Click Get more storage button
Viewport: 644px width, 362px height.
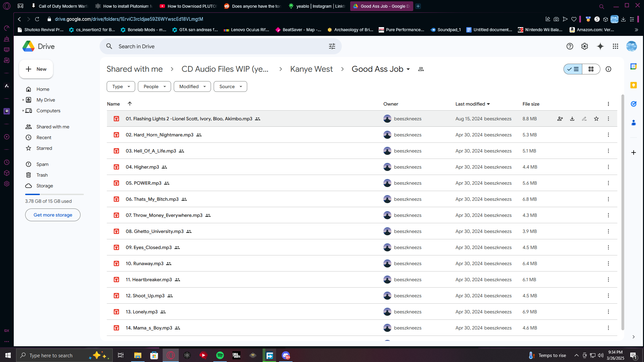tap(53, 215)
